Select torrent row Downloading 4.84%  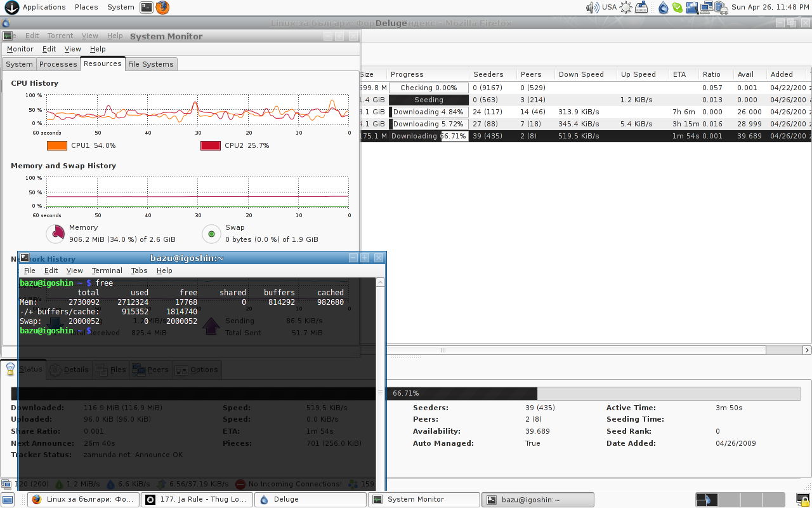pos(586,112)
